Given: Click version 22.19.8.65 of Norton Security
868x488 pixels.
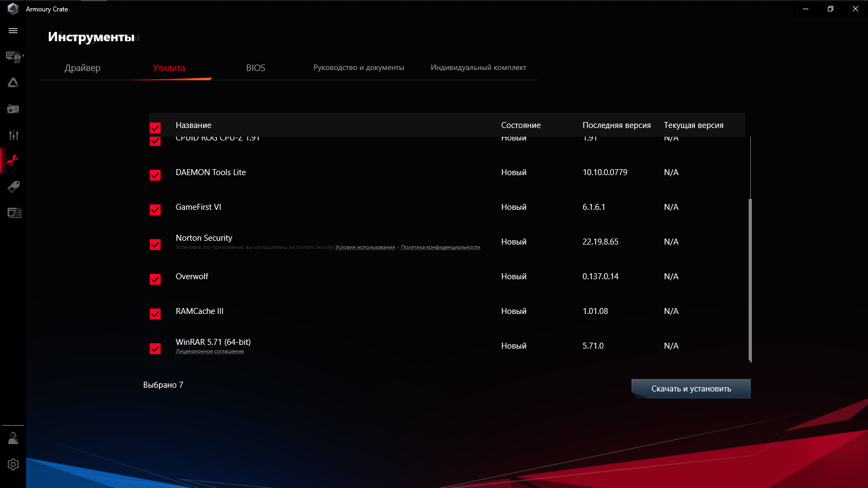Looking at the screenshot, I should click(601, 242).
